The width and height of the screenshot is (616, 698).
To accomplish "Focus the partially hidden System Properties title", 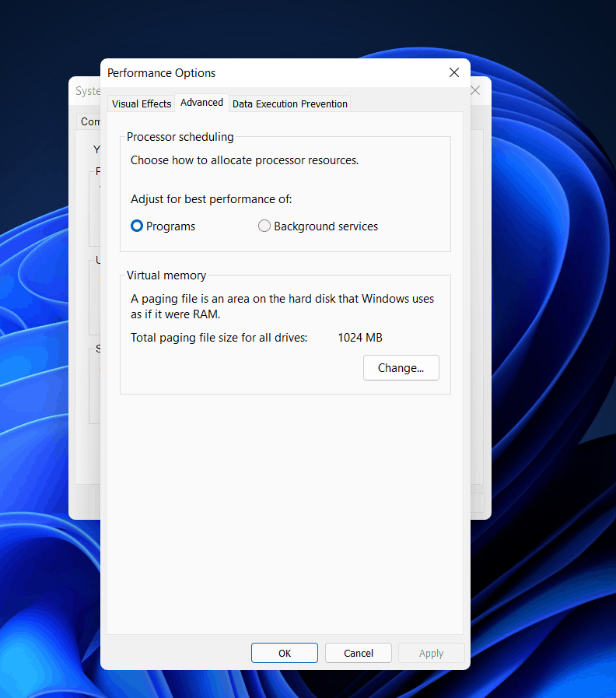I will pyautogui.click(x=88, y=91).
